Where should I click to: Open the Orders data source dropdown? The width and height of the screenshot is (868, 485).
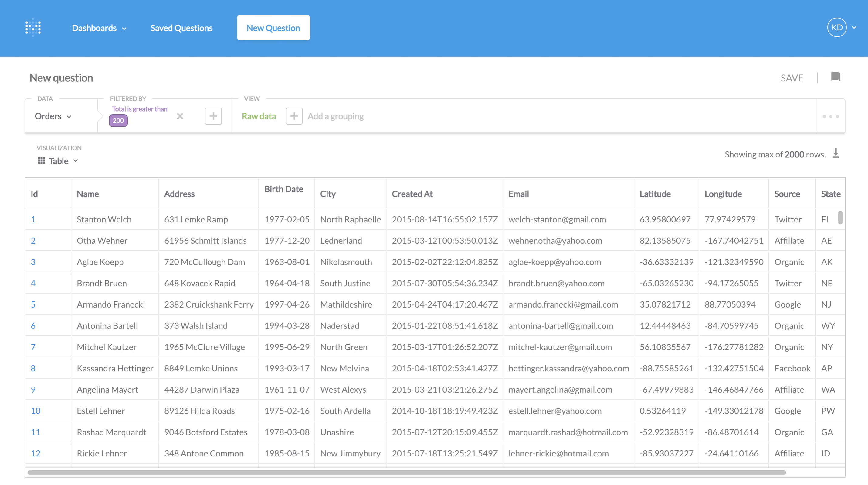pos(53,116)
